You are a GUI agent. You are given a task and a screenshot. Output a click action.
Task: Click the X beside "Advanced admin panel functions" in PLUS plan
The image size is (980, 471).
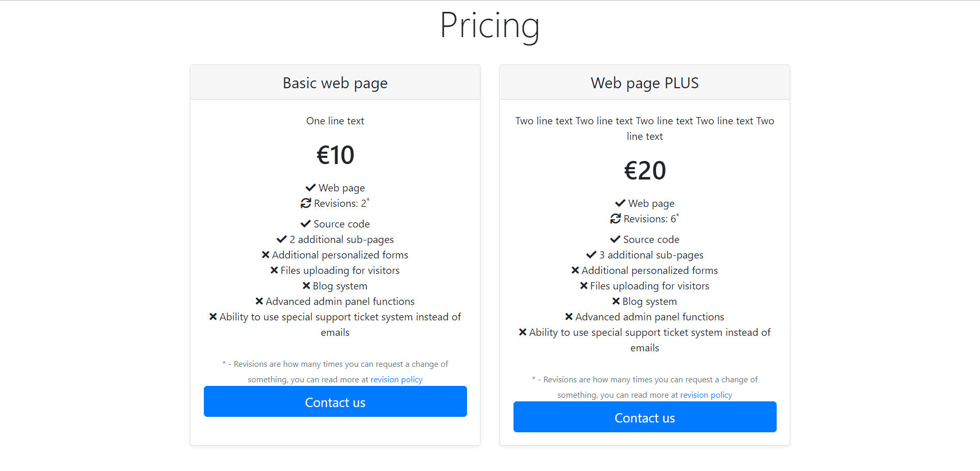[x=570, y=316]
